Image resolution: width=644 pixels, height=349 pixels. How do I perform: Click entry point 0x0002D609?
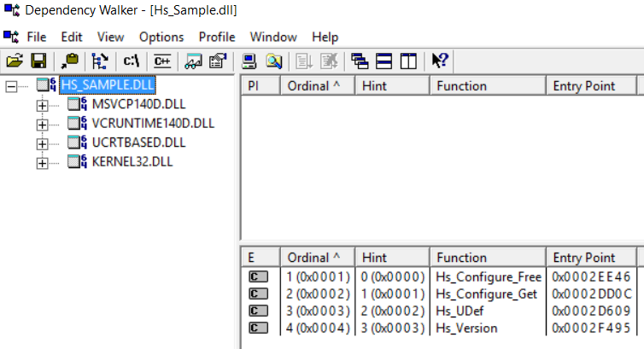591,311
